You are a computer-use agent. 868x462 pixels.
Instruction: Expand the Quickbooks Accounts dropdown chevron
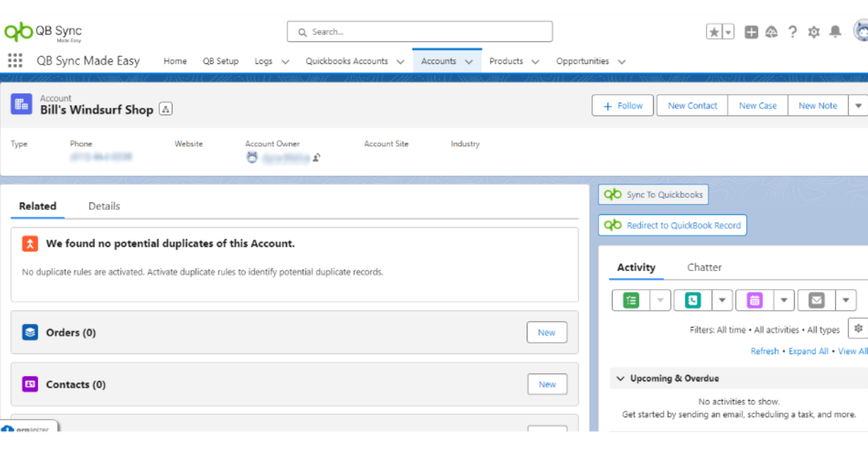point(400,62)
